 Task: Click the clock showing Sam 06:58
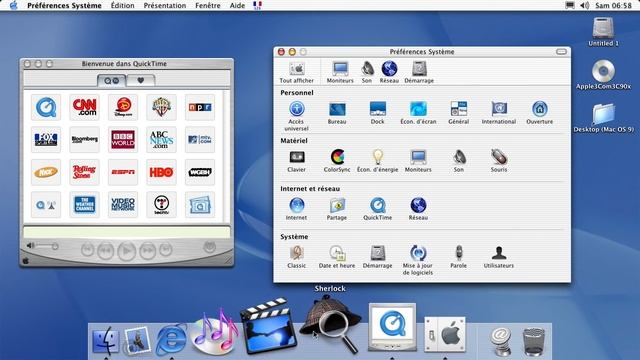[x=613, y=5]
